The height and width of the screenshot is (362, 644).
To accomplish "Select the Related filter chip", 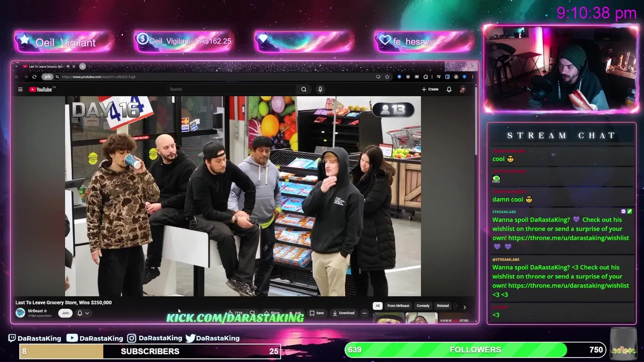I will point(443,306).
